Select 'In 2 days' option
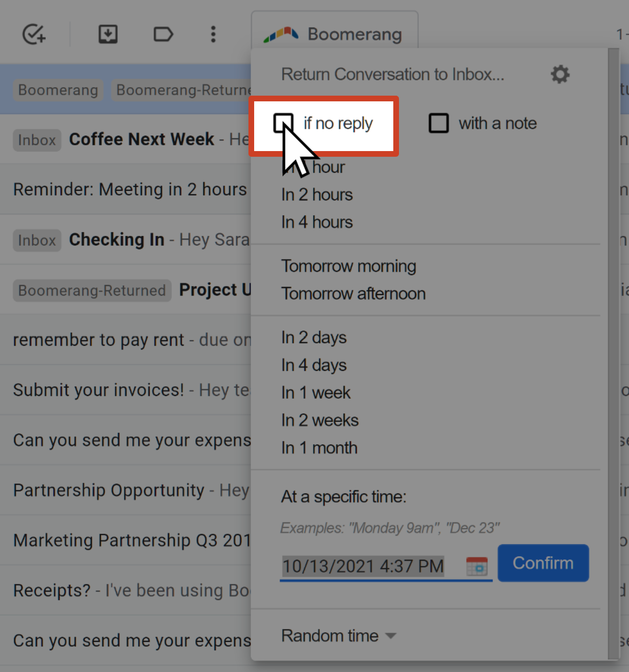 314,338
